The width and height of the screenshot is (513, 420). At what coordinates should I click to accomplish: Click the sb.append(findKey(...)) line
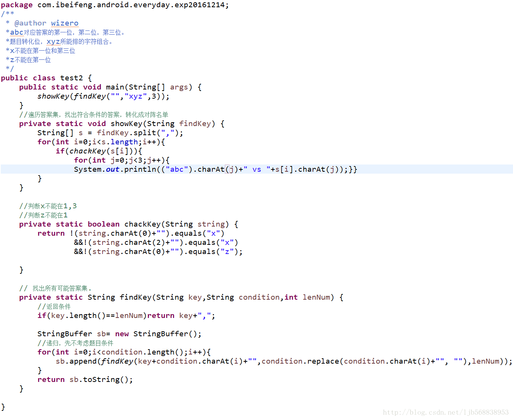284,361
